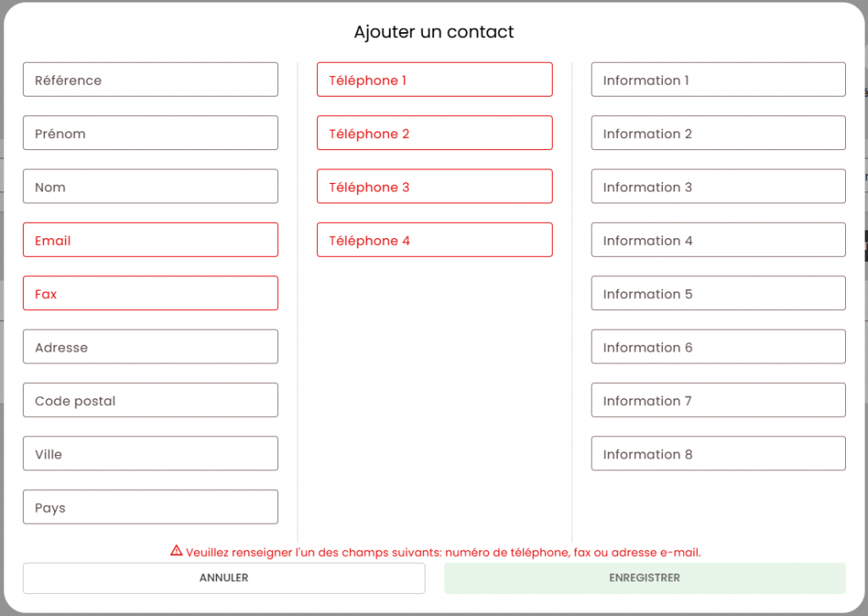Click into the Prénom field
The width and height of the screenshot is (868, 616).
click(150, 133)
